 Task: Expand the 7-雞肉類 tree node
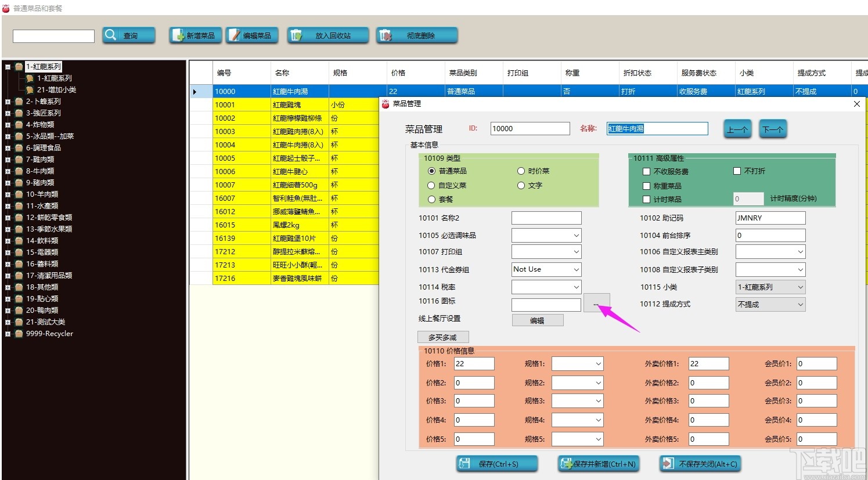coord(8,160)
